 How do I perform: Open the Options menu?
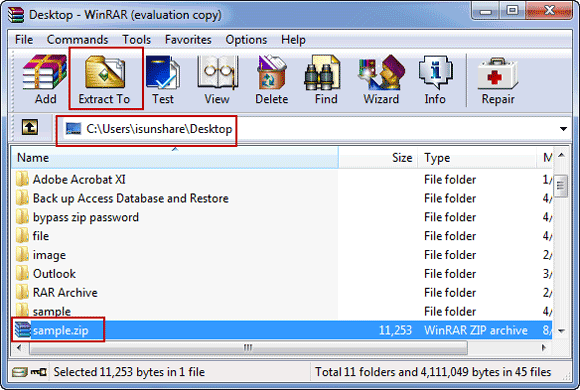pyautogui.click(x=246, y=40)
